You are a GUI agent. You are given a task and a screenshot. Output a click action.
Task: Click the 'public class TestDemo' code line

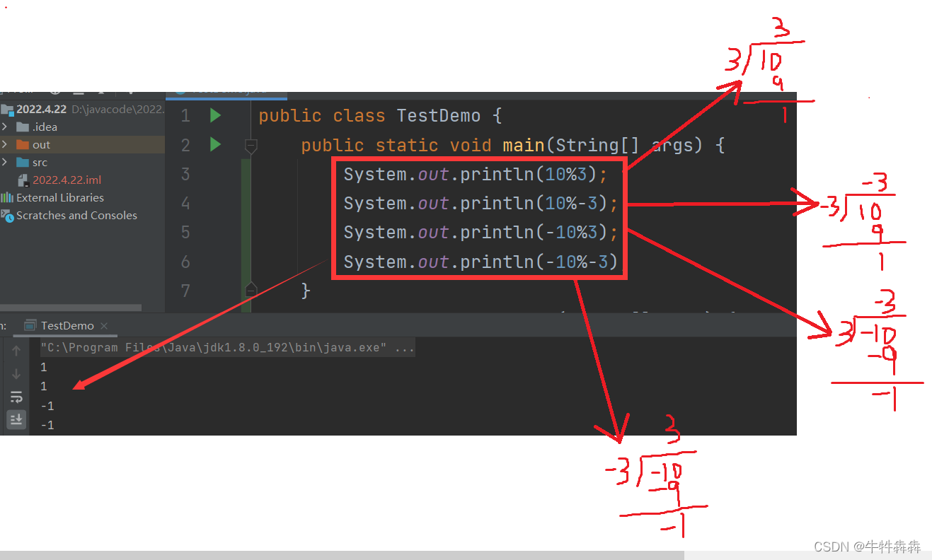point(380,116)
